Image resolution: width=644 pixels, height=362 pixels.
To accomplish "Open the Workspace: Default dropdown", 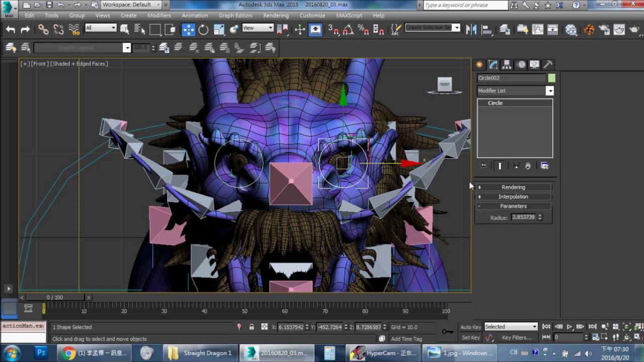I will (x=131, y=5).
